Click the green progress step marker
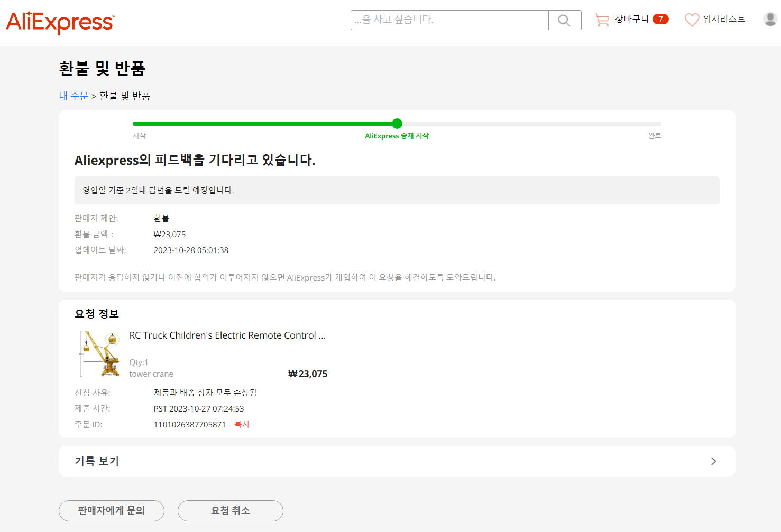 (397, 124)
